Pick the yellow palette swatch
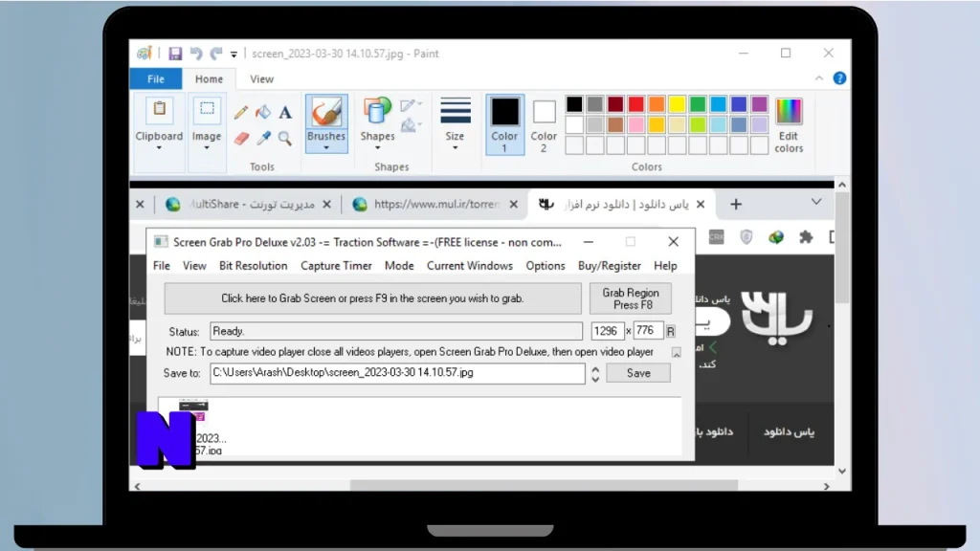Viewport: 980px width, 551px height. pos(677,104)
